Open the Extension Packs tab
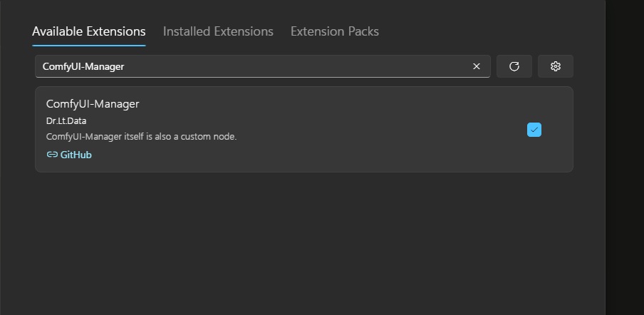Image resolution: width=644 pixels, height=315 pixels. pyautogui.click(x=335, y=31)
